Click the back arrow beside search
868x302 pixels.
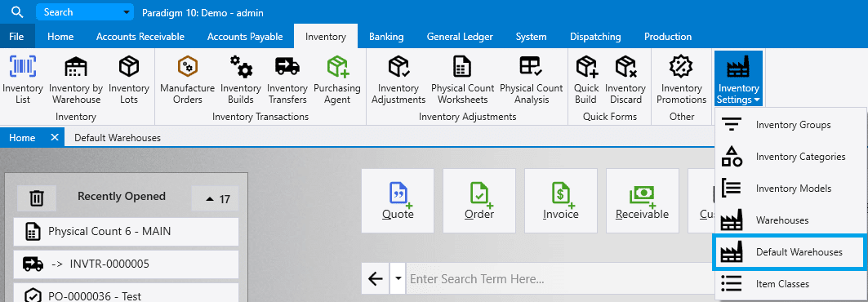point(376,278)
